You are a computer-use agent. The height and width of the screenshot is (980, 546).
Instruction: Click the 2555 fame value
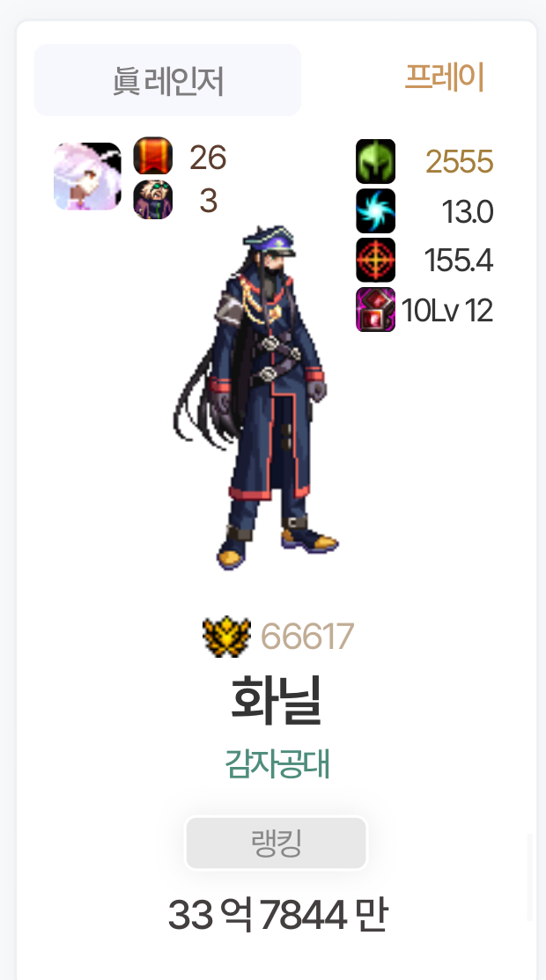[460, 163]
